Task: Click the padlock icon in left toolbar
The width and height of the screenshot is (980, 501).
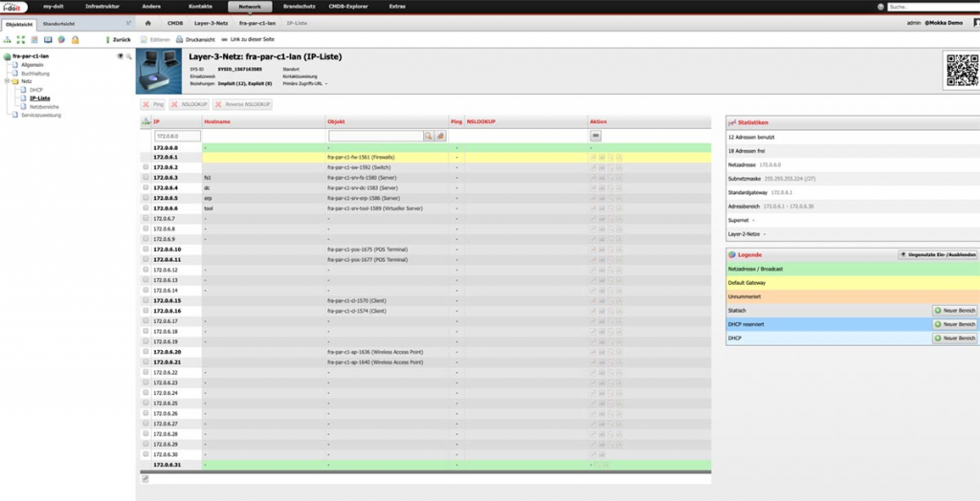Action: click(74, 40)
